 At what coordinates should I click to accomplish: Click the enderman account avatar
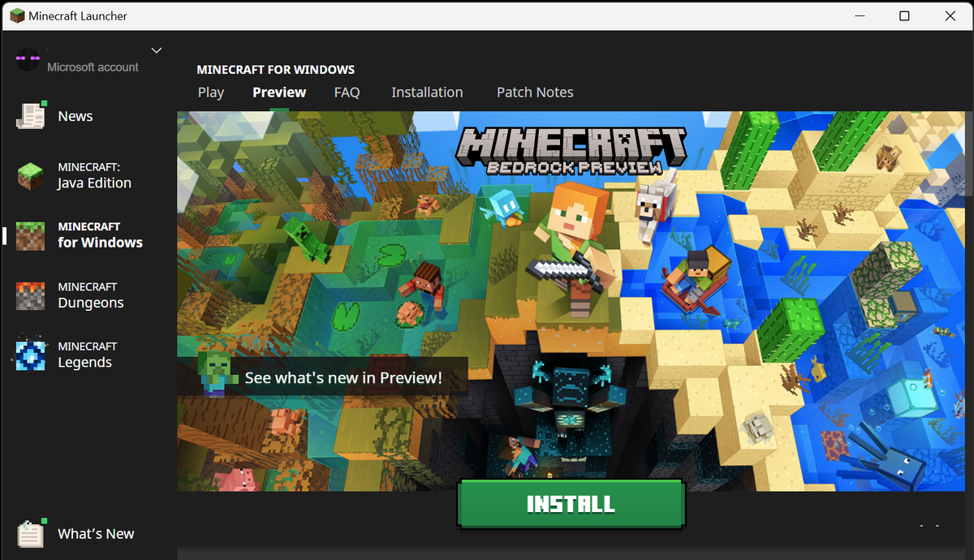28,59
